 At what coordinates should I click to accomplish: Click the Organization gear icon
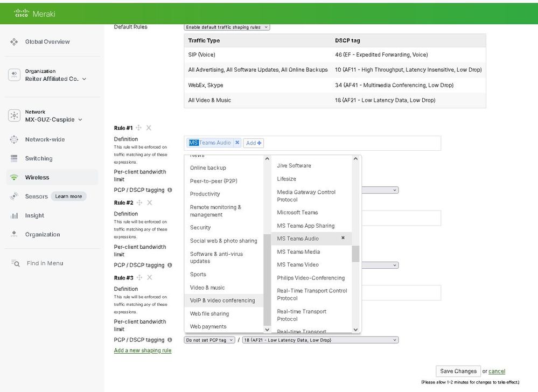click(14, 234)
